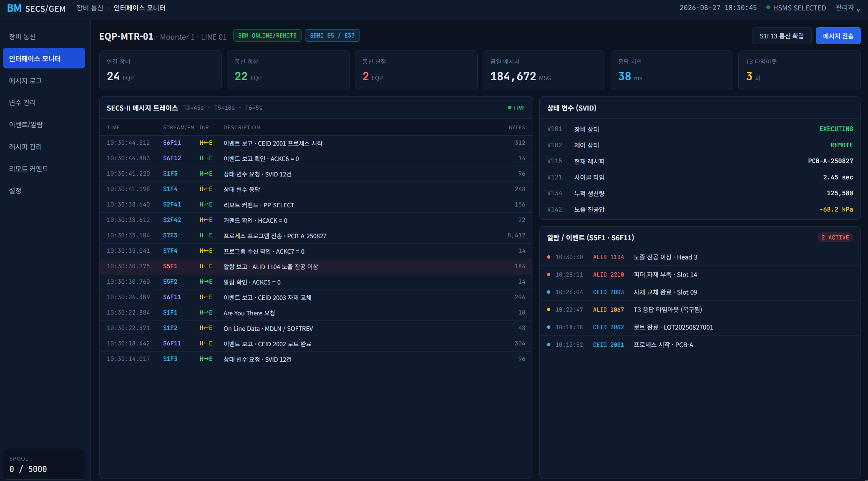The width and height of the screenshot is (868, 481).
Task: Click the BYTES column header
Action: point(517,128)
